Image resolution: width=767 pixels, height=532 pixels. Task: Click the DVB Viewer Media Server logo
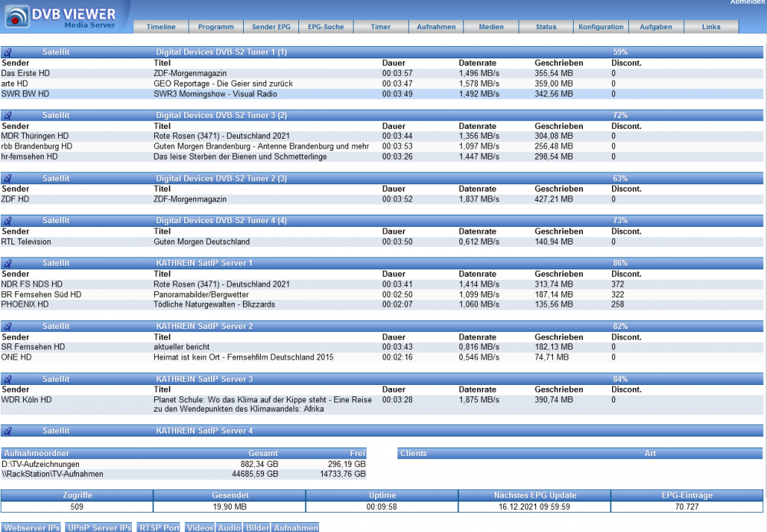63,17
